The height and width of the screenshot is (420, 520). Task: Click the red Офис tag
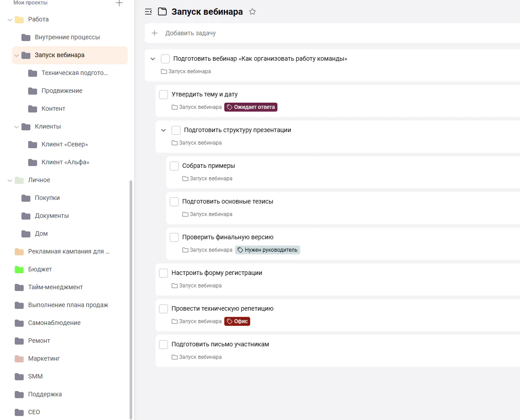point(237,322)
